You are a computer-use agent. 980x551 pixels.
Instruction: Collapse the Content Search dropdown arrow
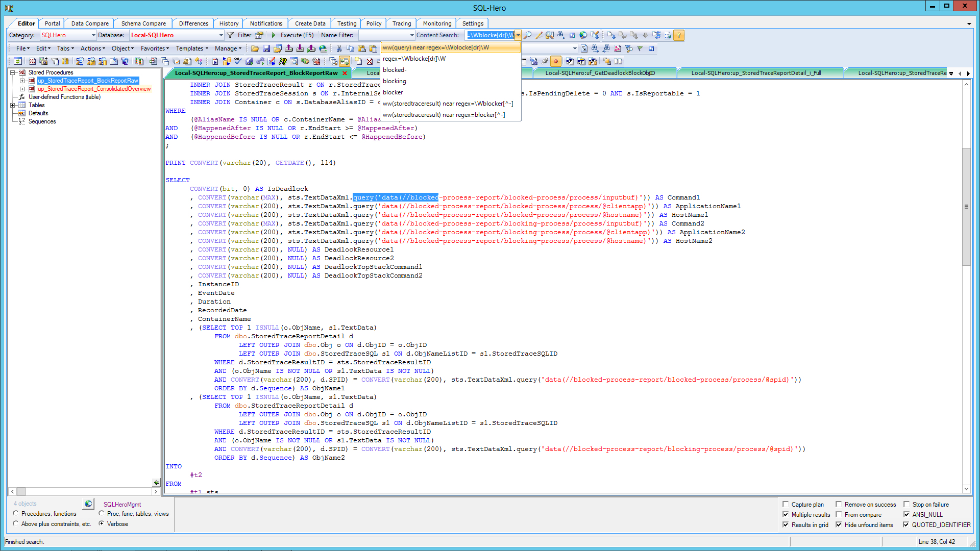point(518,35)
